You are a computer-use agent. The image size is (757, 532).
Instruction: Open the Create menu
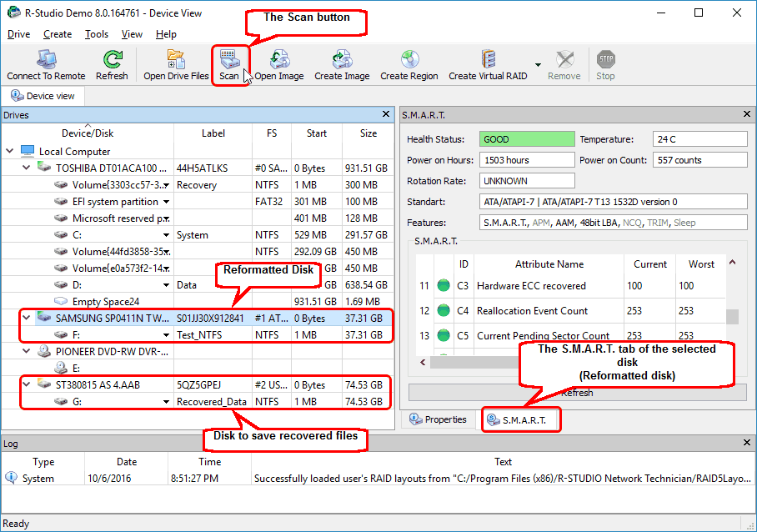click(58, 34)
